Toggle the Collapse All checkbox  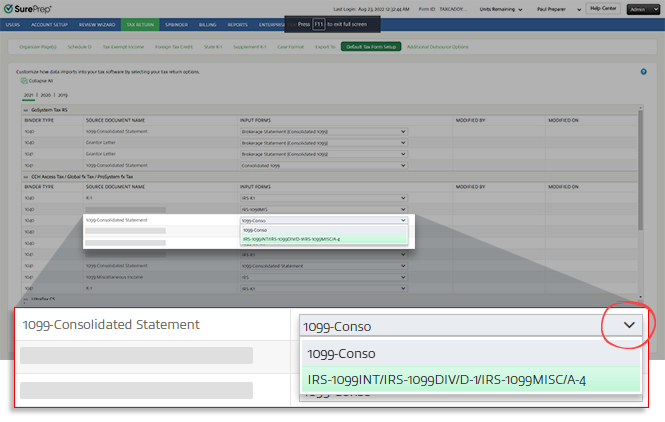[x=25, y=81]
